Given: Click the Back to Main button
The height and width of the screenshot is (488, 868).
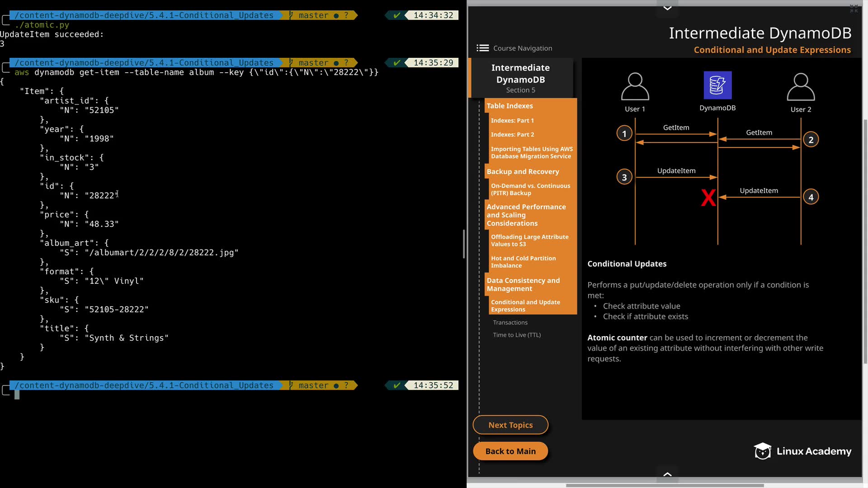Looking at the screenshot, I should pyautogui.click(x=510, y=451).
